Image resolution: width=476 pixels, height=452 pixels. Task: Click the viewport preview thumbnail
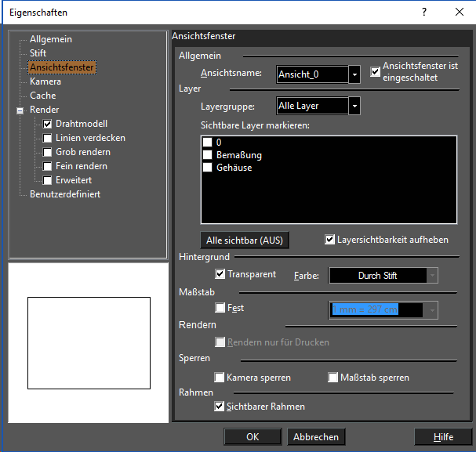pos(89,343)
